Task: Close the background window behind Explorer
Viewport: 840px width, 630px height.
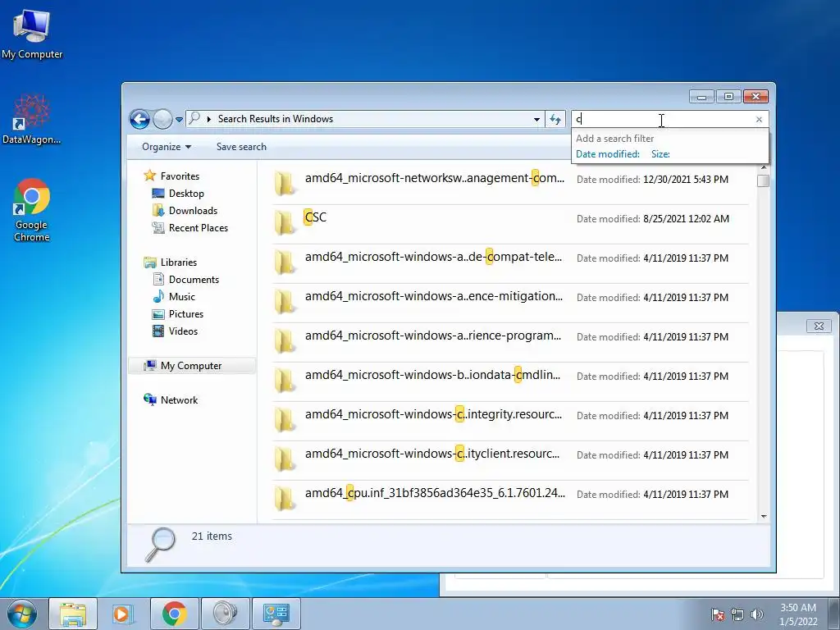Action: point(819,326)
